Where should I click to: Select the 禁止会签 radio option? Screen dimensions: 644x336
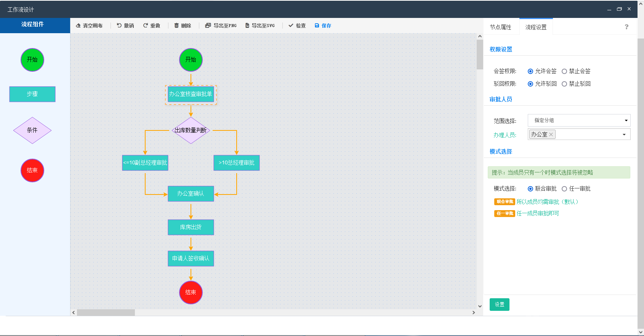[x=564, y=71]
